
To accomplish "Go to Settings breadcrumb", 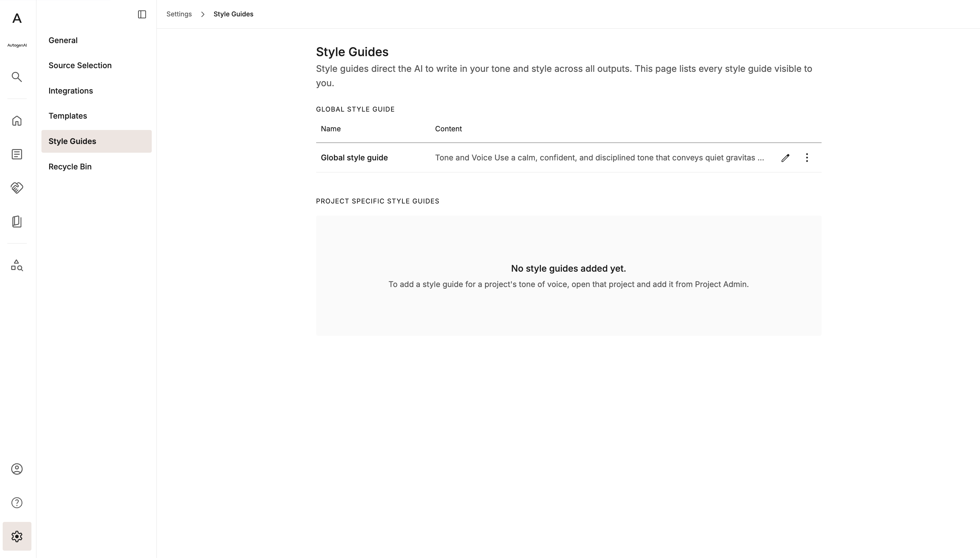I will pos(179,14).
